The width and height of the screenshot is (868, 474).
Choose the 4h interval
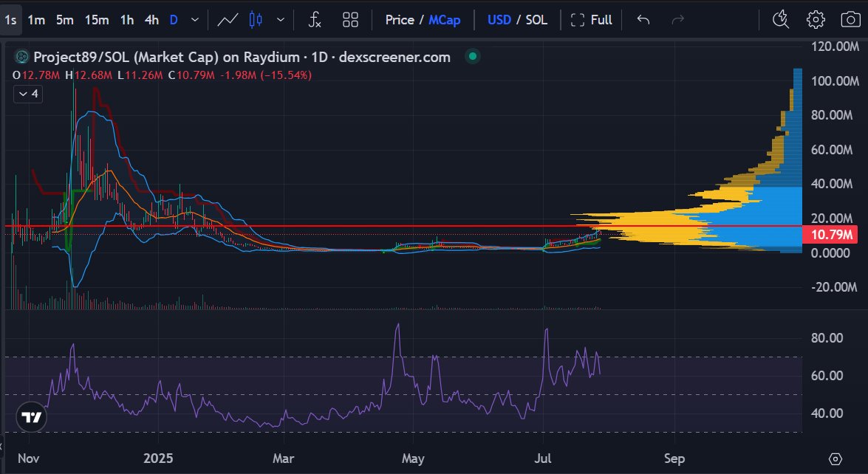(x=151, y=20)
